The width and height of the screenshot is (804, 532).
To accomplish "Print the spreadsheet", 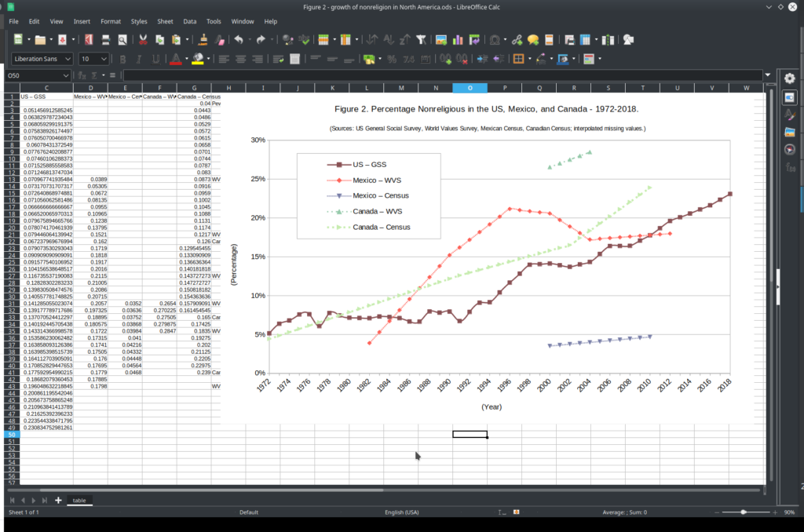I will point(106,40).
